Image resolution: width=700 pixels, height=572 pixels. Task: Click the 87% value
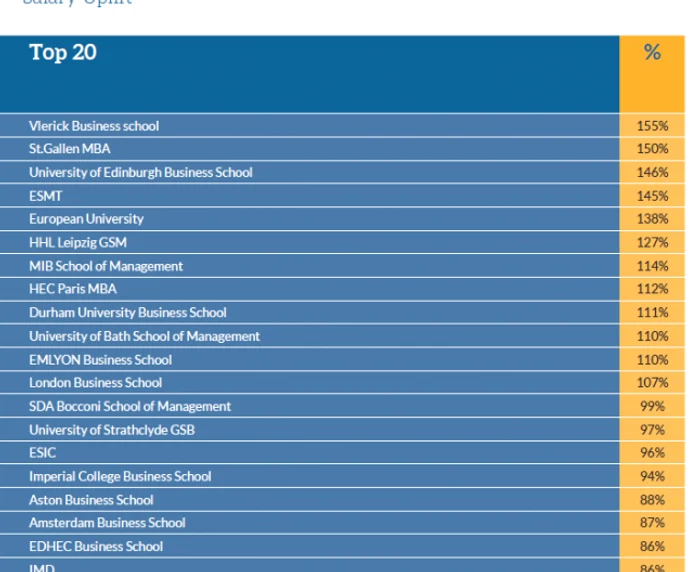(x=652, y=523)
